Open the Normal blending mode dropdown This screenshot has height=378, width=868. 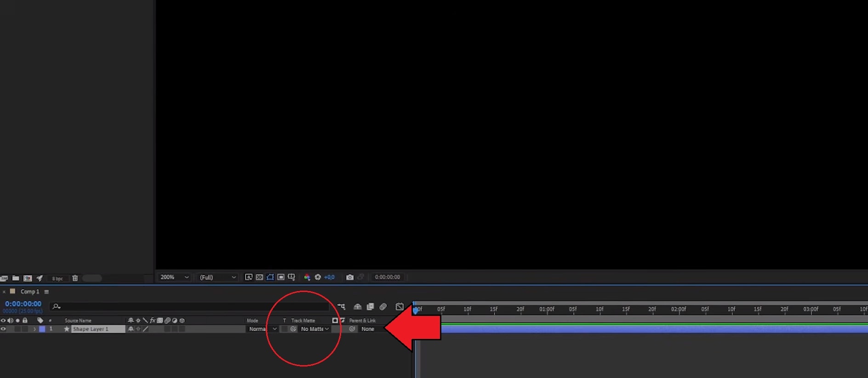(263, 329)
